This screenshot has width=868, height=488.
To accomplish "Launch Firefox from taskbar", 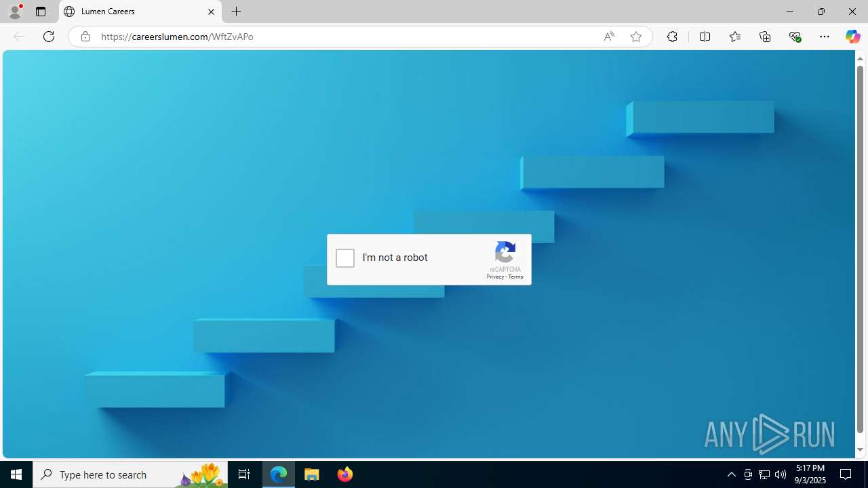I will (344, 474).
